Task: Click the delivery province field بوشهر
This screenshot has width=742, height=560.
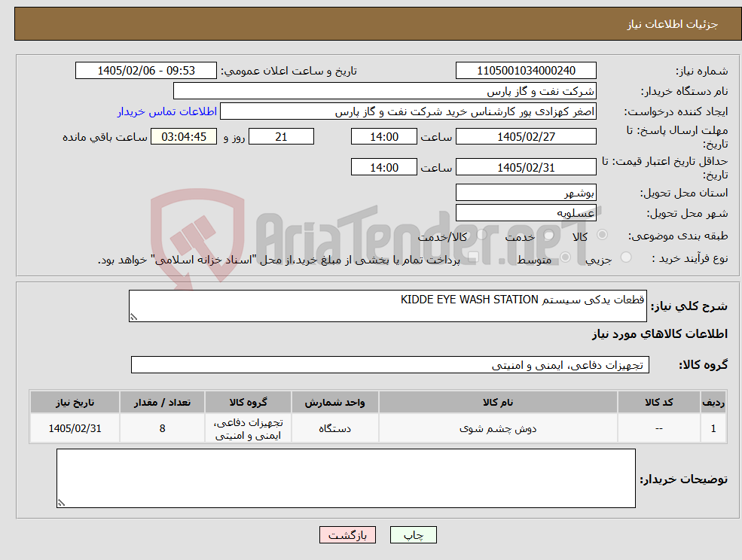Action: [526, 193]
